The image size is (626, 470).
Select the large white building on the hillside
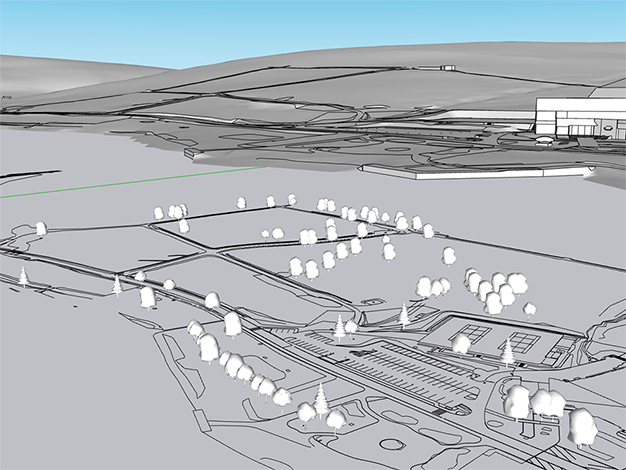point(580,117)
